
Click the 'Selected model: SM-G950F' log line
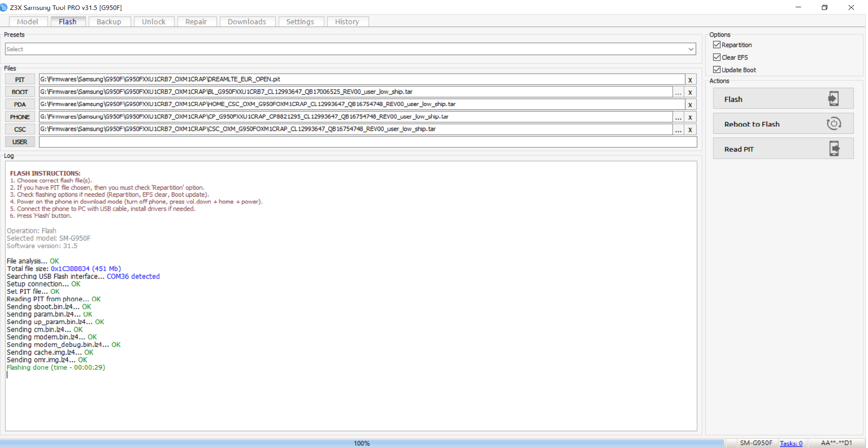coord(48,238)
